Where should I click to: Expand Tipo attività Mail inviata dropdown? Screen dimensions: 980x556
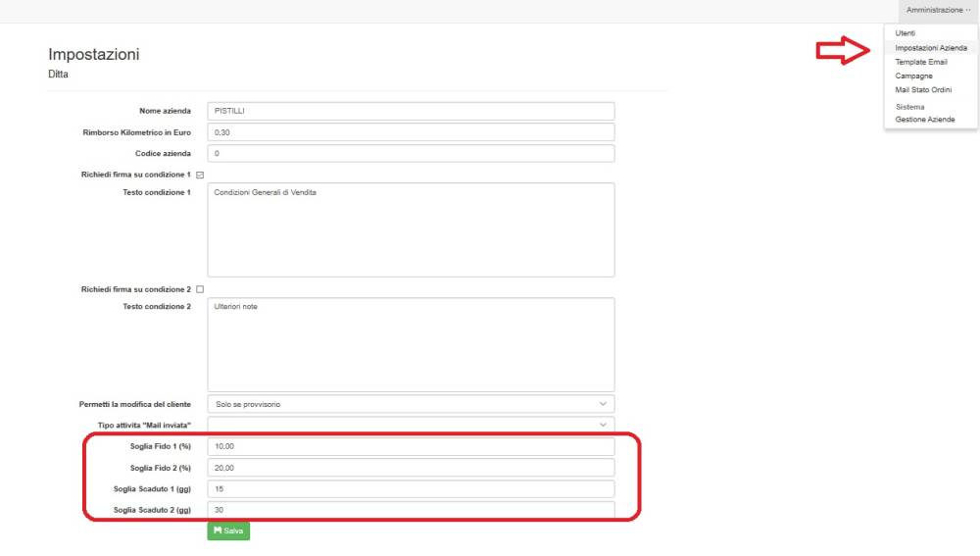pos(411,425)
